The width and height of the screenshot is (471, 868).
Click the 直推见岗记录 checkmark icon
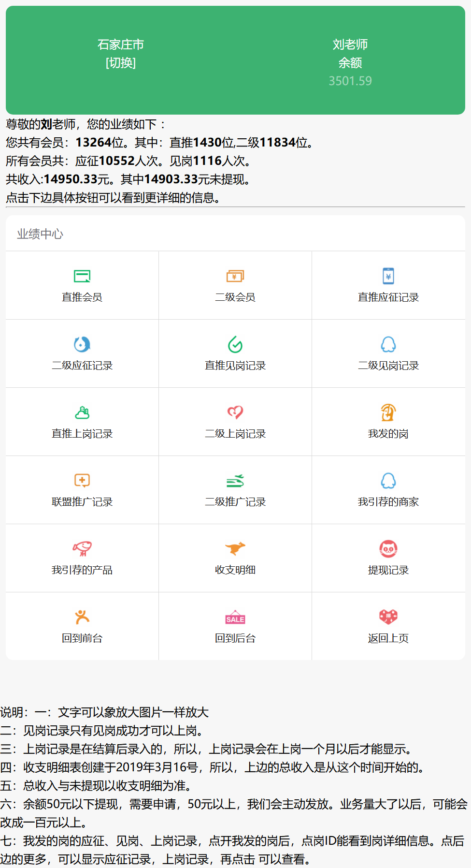(x=235, y=344)
